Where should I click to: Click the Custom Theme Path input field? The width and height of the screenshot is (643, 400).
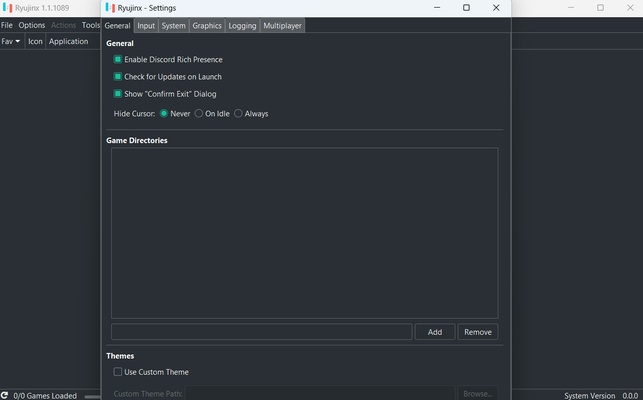(320, 393)
